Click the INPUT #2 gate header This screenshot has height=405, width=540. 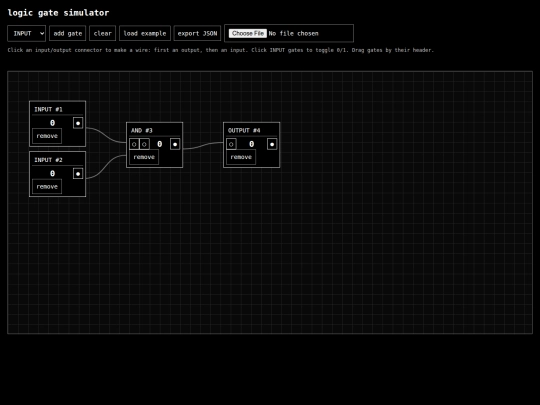click(x=58, y=160)
